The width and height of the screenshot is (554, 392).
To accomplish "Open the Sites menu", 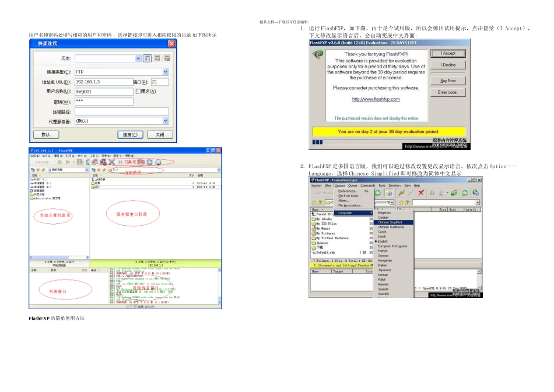I will point(328,185).
